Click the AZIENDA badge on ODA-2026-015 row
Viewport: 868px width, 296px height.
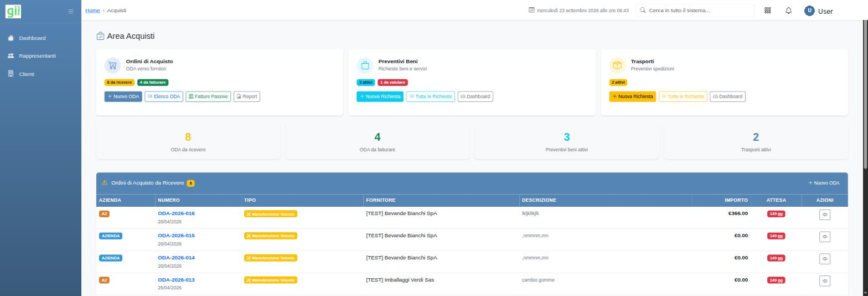tap(111, 236)
